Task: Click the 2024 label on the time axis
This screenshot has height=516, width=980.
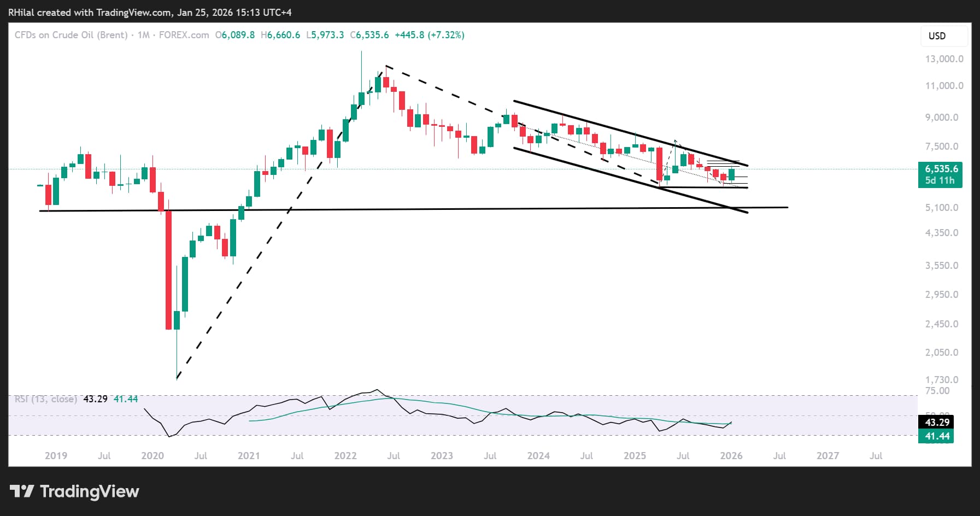Action: 539,455
